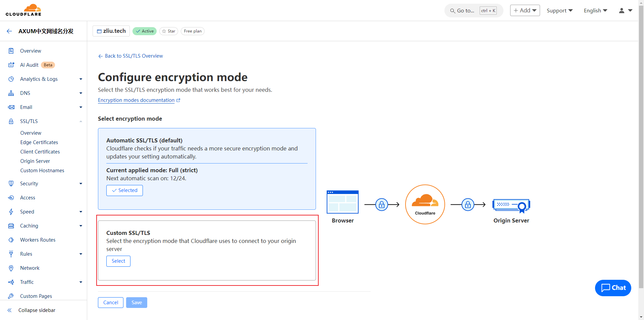Click the Cancel button
Screen dimensions: 644x320
tap(111, 303)
